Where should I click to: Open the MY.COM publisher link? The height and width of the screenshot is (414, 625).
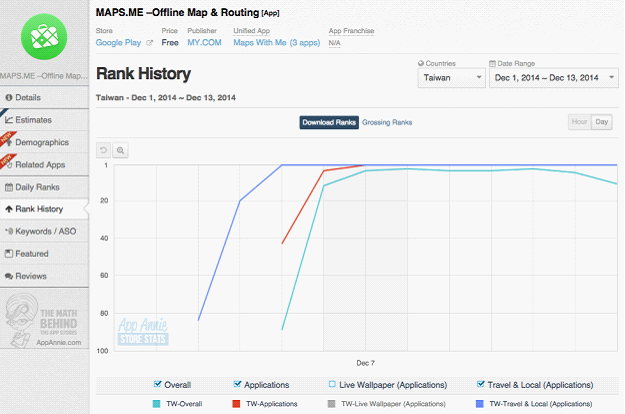point(204,43)
